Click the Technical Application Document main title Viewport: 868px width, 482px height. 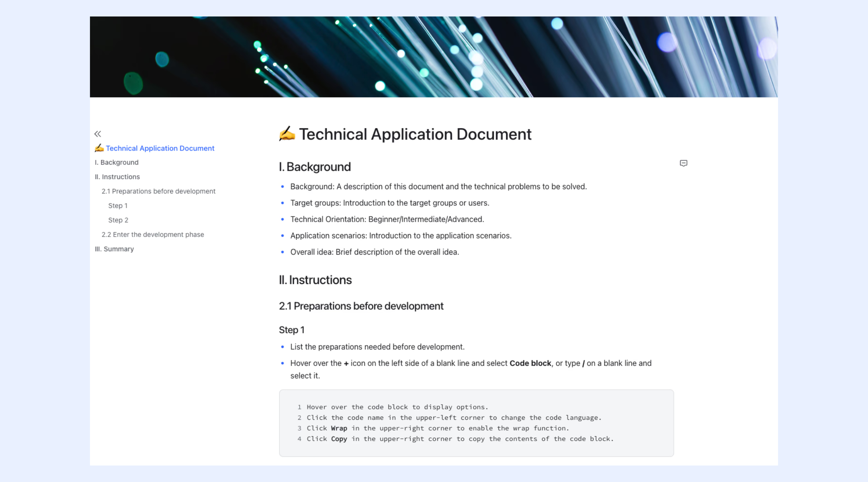click(415, 134)
